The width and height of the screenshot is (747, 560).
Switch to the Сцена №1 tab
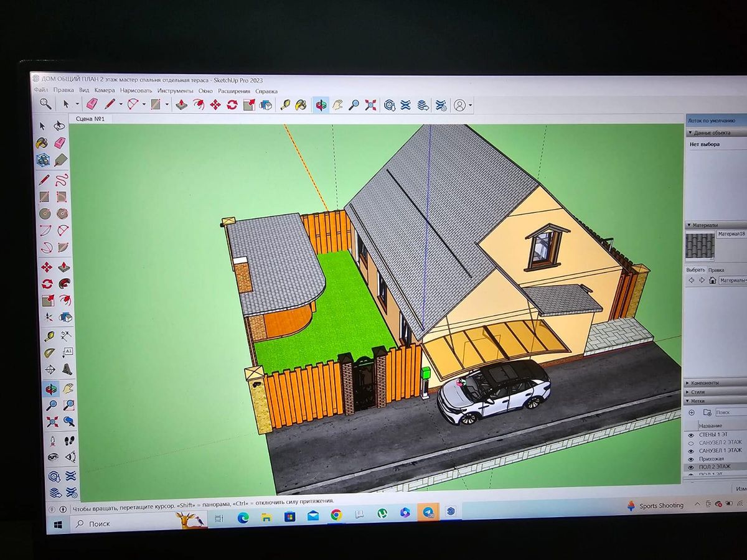(x=90, y=119)
